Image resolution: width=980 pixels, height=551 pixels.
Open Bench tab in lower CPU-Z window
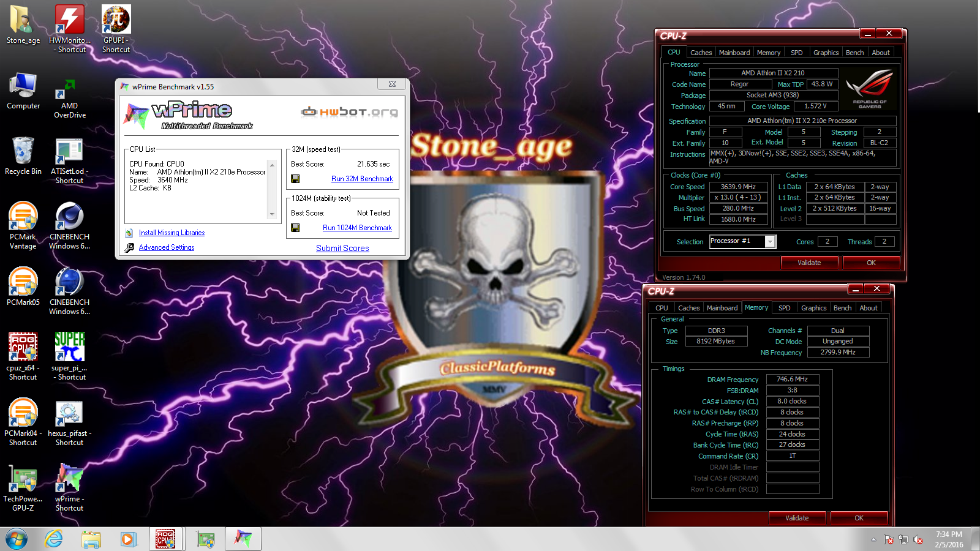[x=842, y=308]
